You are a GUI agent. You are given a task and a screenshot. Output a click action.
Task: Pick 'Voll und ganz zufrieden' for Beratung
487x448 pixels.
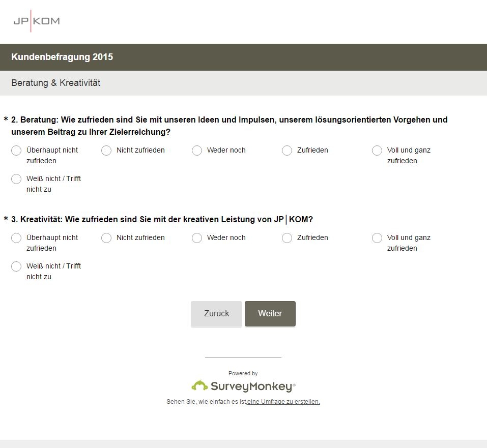(x=377, y=151)
